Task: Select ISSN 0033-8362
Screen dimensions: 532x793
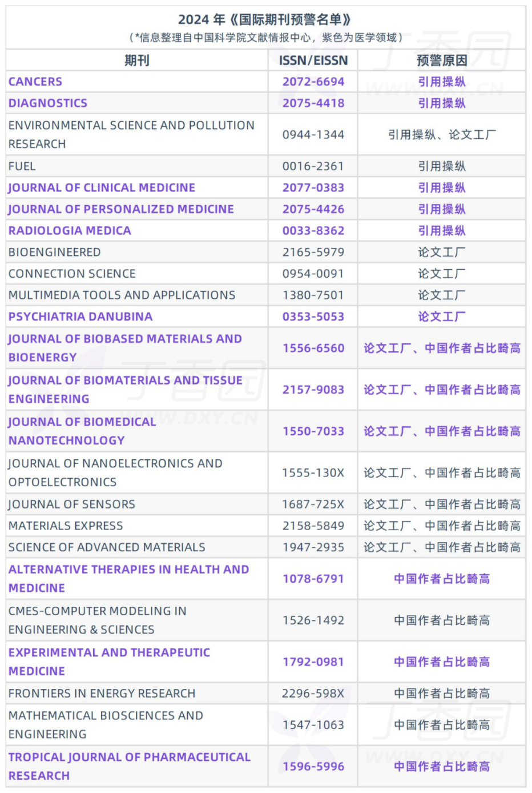Action: coord(313,231)
